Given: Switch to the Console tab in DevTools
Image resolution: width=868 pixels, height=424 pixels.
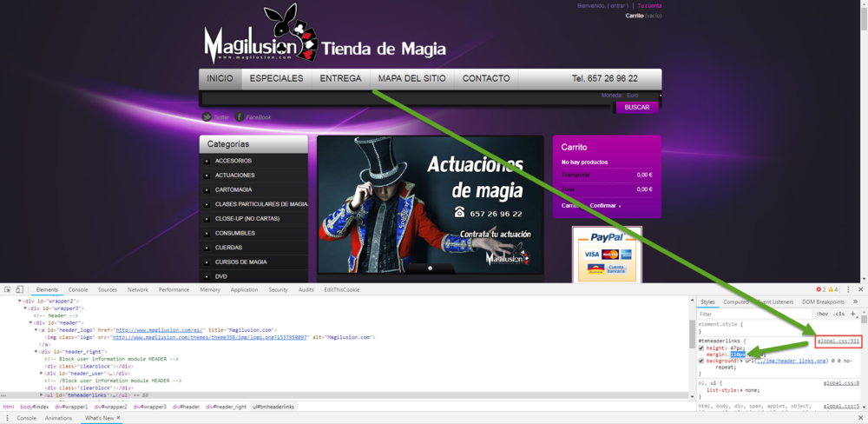Looking at the screenshot, I should 78,290.
